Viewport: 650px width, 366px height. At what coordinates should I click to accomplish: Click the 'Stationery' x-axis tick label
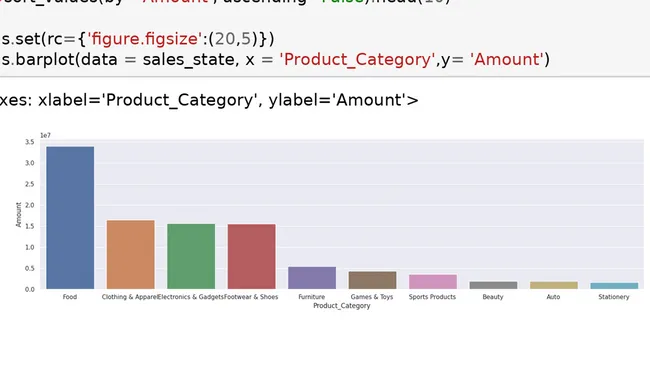coord(614,297)
